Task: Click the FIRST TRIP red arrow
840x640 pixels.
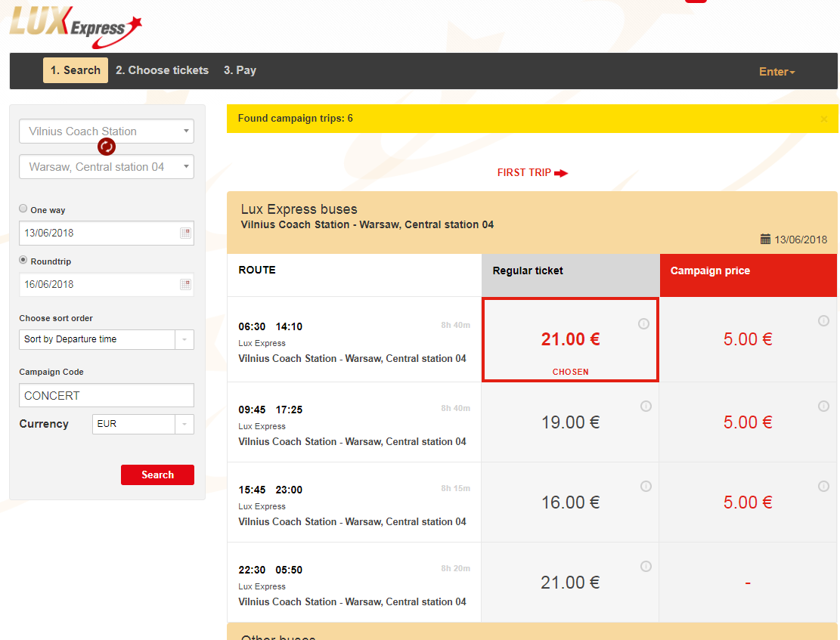Action: 561,173
